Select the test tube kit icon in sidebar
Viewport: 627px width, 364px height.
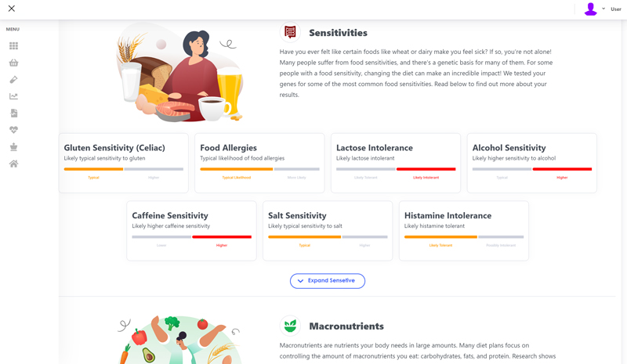(13, 80)
